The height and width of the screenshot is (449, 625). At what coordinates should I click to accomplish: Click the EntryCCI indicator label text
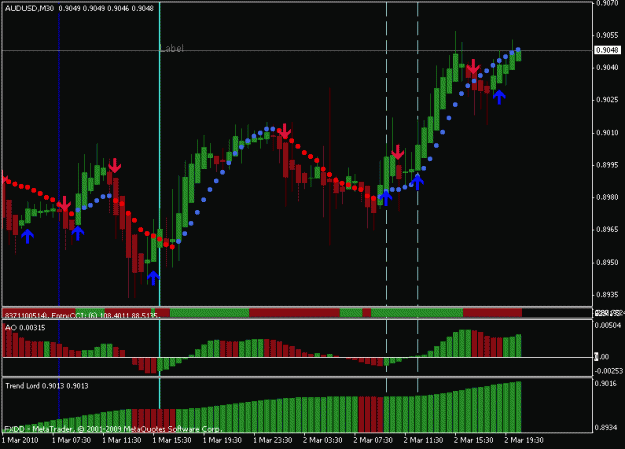tap(83, 315)
